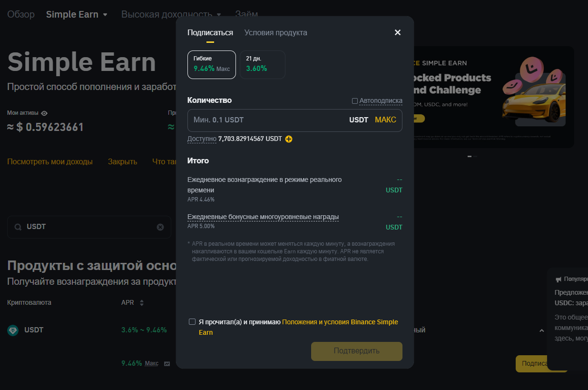Enable the Автоподписка checkbox
Viewport: 588px width, 390px height.
pyautogui.click(x=355, y=101)
